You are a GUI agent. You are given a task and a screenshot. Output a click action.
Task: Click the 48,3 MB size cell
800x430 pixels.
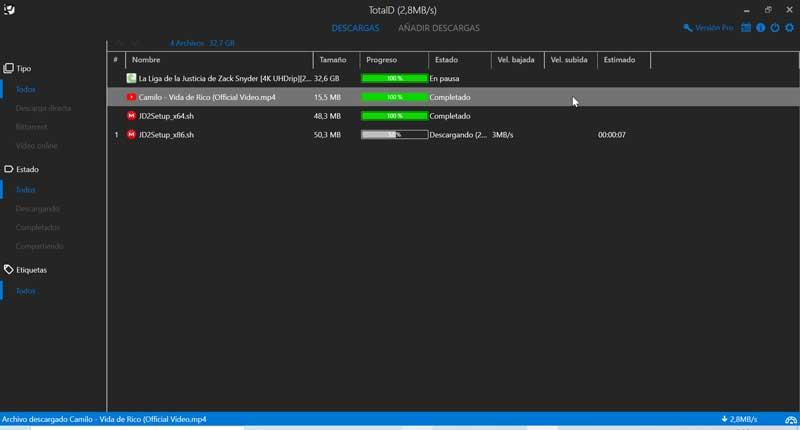pos(327,116)
